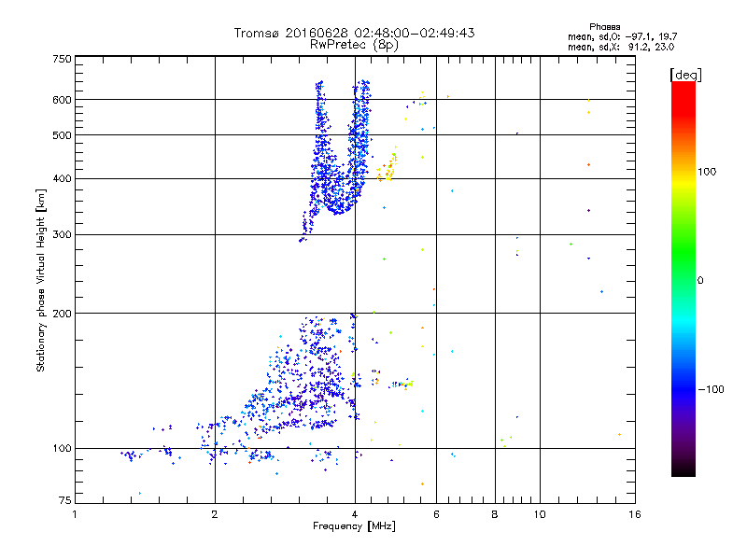Click y-axis tick label 400
Image resolution: width=747 pixels, height=560 pixels.
62,179
